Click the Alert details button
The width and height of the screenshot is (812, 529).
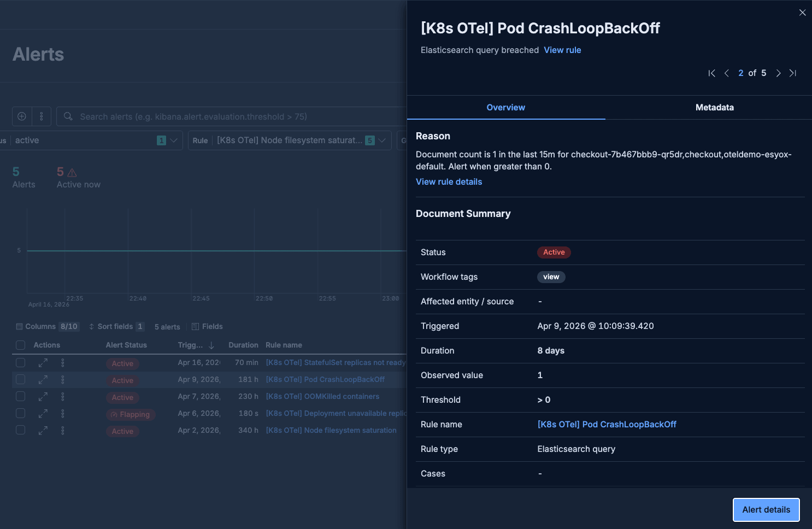(x=766, y=509)
